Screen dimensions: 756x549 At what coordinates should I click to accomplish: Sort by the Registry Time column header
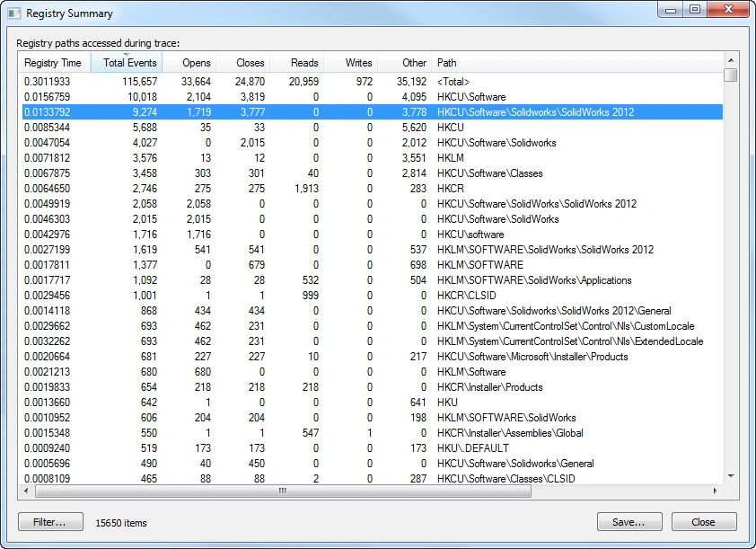[x=55, y=63]
